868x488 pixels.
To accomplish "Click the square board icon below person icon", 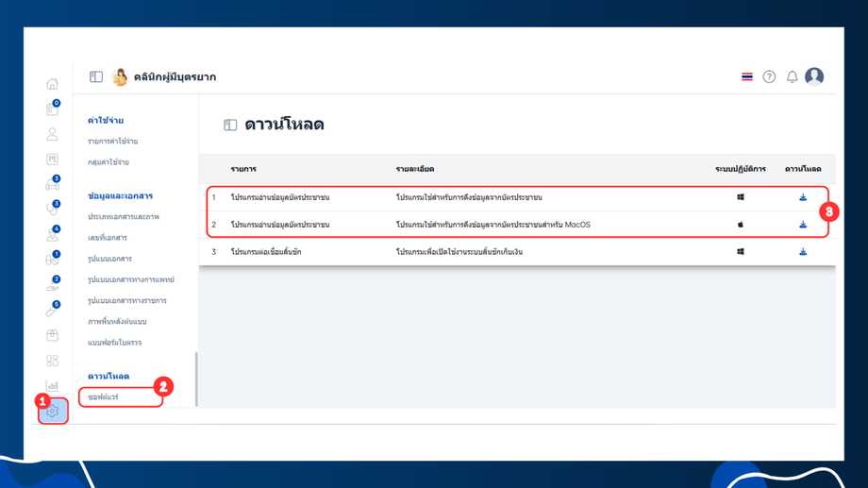I will coord(52,160).
